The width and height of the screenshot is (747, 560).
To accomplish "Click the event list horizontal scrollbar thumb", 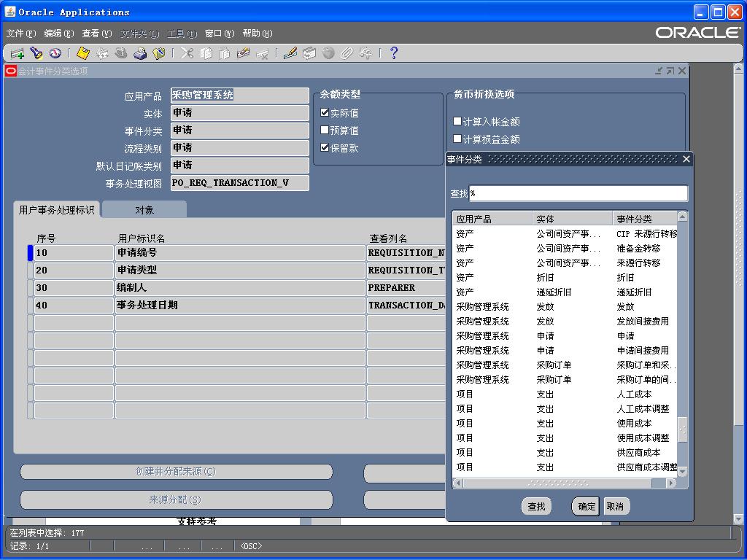I will (557, 483).
